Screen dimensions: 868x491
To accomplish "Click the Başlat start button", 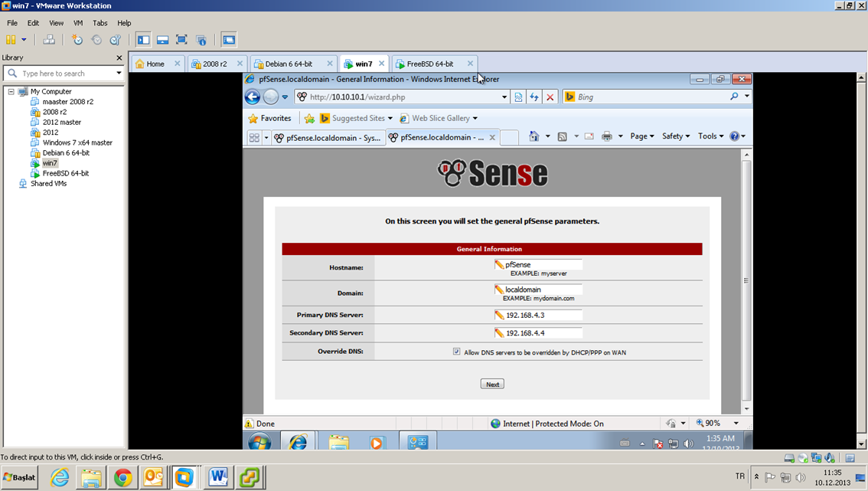I will (x=19, y=478).
